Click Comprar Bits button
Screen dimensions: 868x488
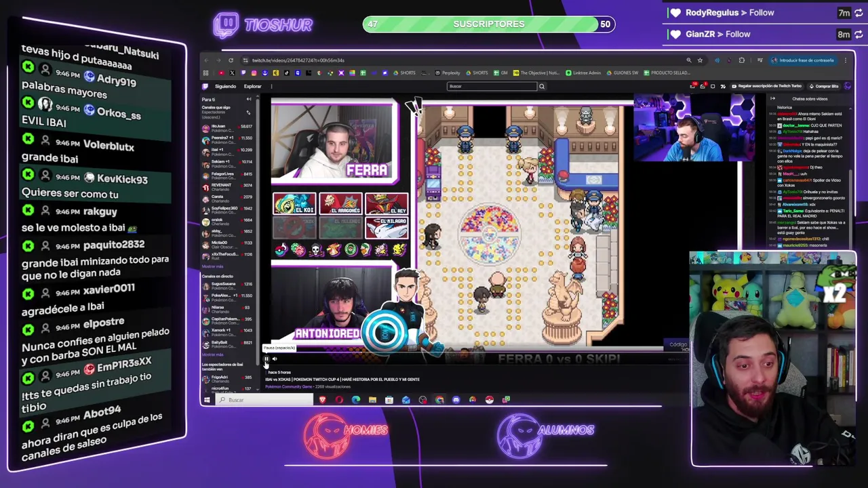click(823, 86)
